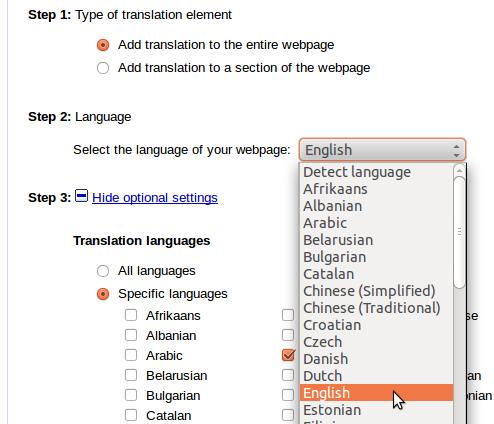Image resolution: width=494 pixels, height=424 pixels.
Task: Select highlighted 'English' list entry
Action: click(x=377, y=393)
